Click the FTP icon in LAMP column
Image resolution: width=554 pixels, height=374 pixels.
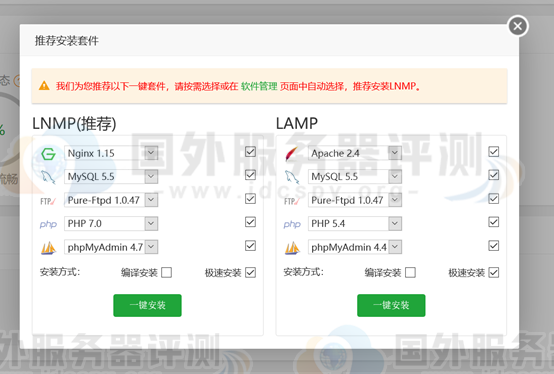(x=292, y=201)
